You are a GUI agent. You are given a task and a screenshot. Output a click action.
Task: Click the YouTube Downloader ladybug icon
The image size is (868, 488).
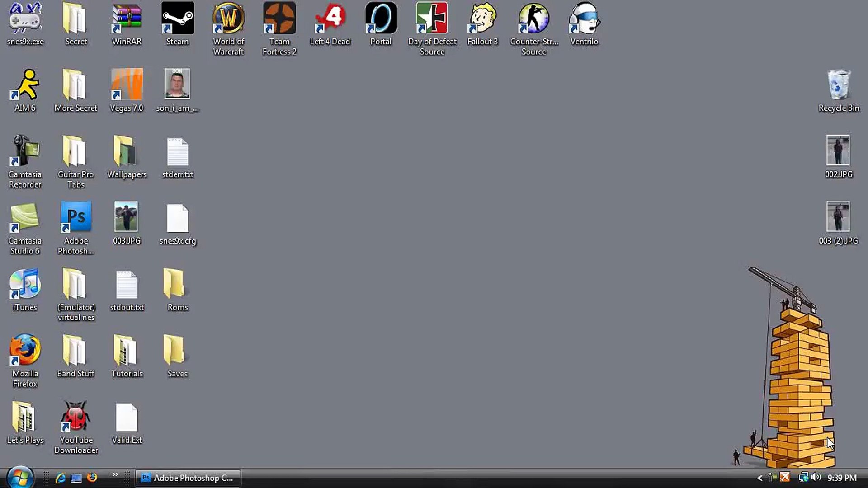[x=76, y=417]
